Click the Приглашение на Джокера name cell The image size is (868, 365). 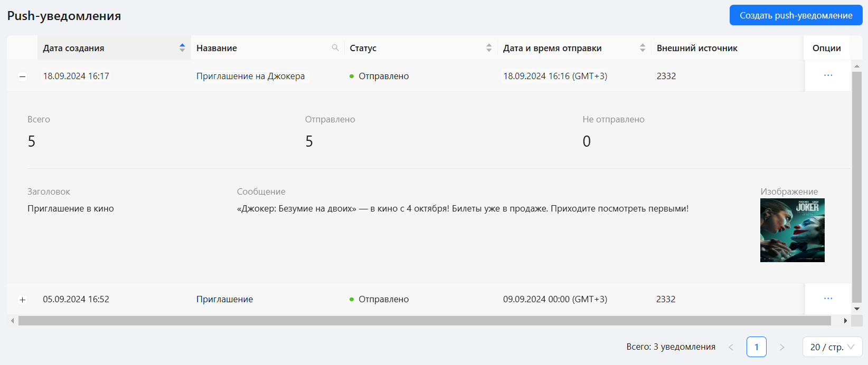pos(250,76)
